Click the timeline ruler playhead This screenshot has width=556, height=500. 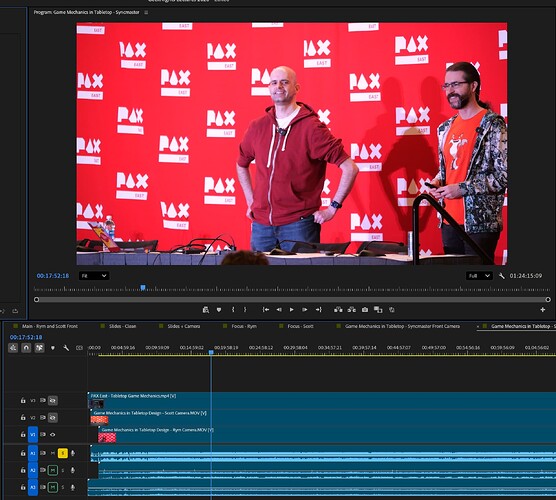[x=211, y=352]
